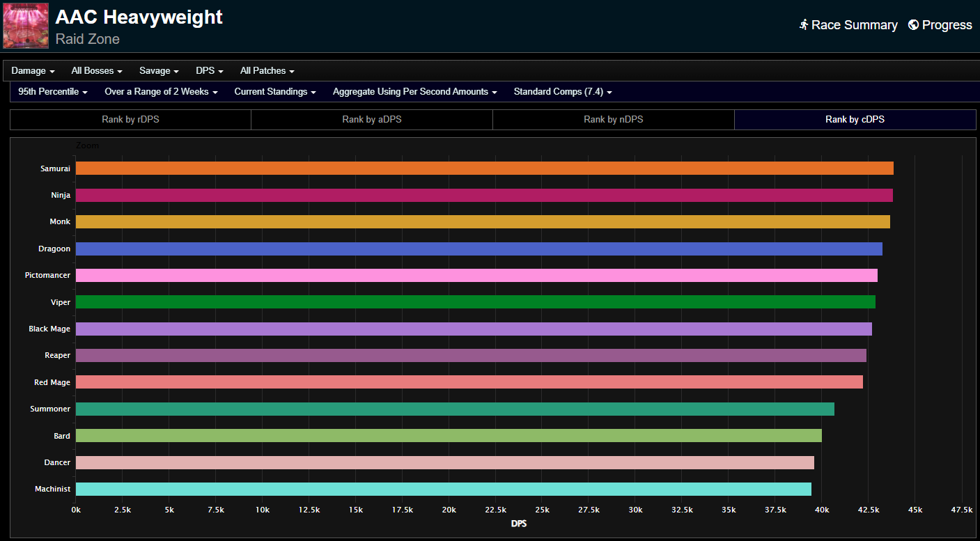Click the magenta Ninja bar
The width and height of the screenshot is (980, 541).
click(x=484, y=195)
